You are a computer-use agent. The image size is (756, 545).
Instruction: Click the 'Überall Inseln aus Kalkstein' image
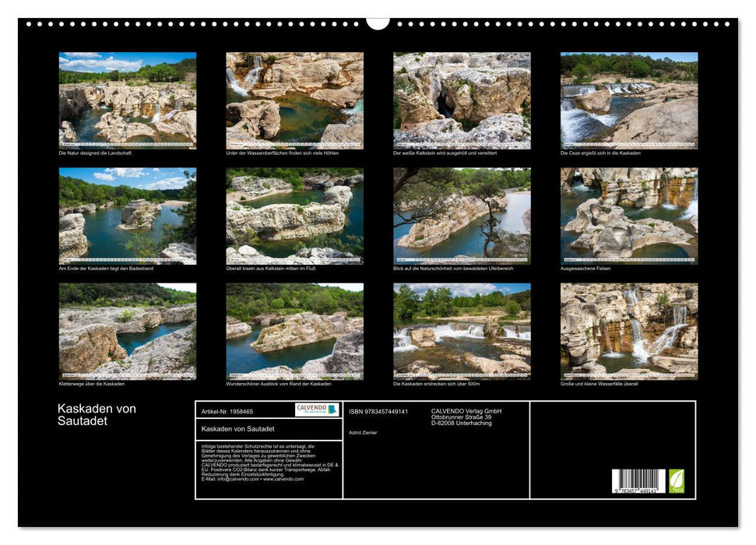click(294, 216)
